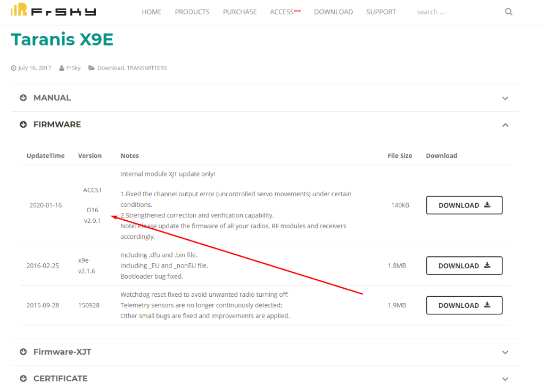Viewport: 545px width, 392px height.
Task: Click the circled arrow icon beside FIRMWARE
Action: 23,124
